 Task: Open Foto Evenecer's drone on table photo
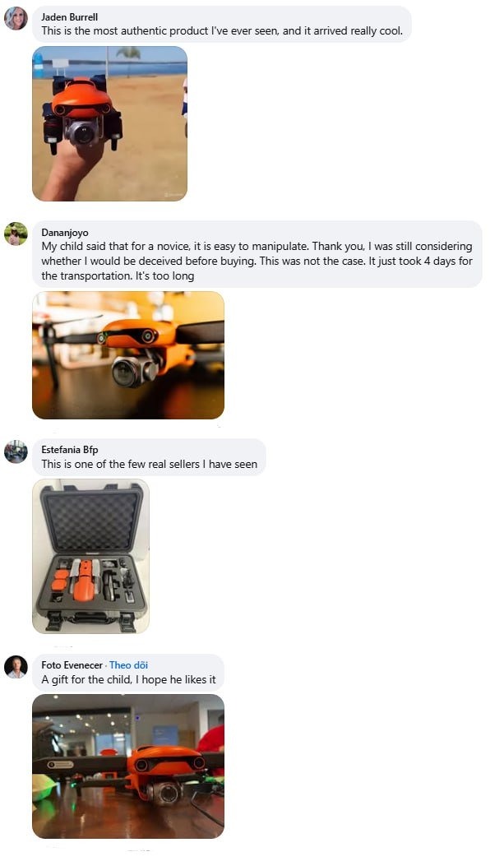128,766
